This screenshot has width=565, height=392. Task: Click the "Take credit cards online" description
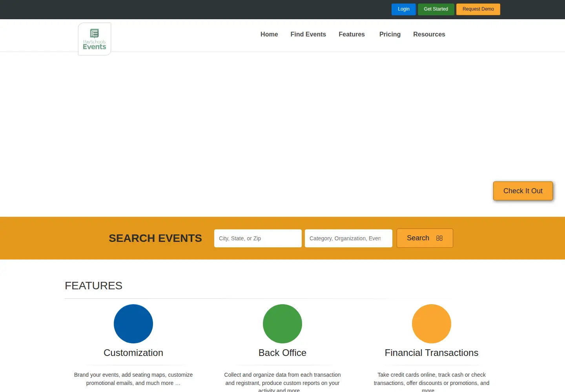pyautogui.click(x=432, y=383)
